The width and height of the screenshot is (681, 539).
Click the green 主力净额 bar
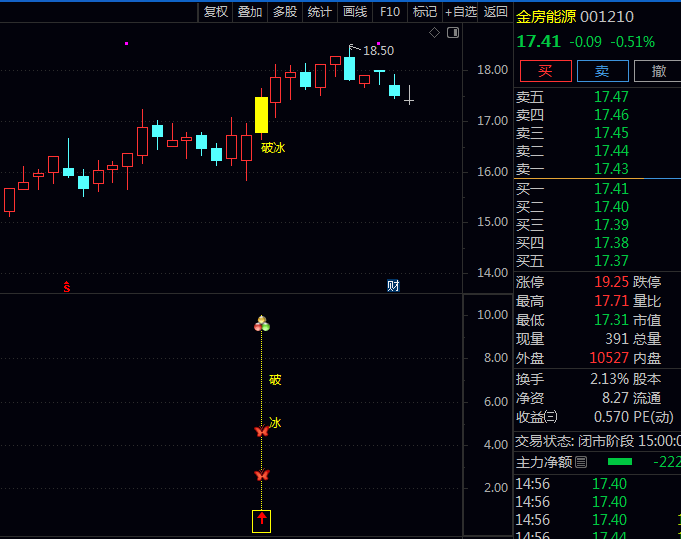(620, 462)
